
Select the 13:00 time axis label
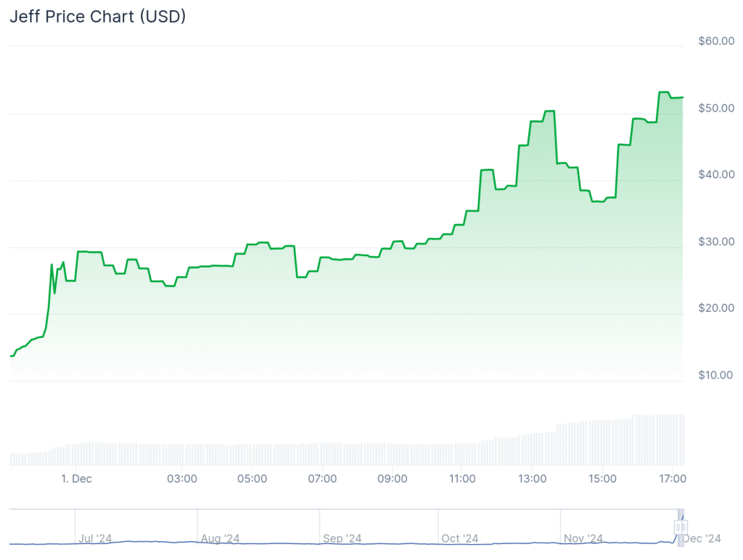pyautogui.click(x=533, y=479)
